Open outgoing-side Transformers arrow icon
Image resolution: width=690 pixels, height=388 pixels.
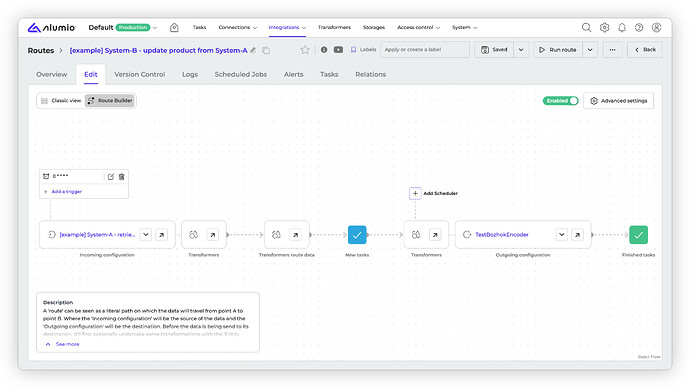[x=435, y=234]
